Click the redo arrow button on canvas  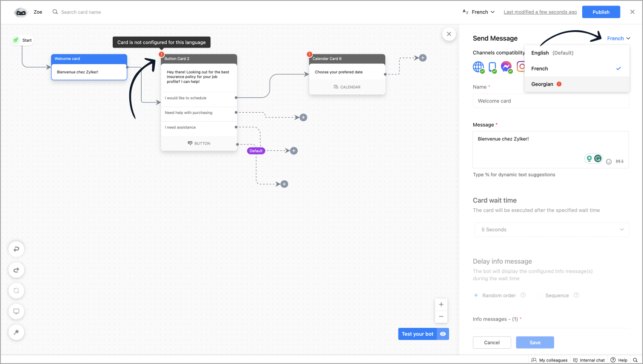pos(16,270)
